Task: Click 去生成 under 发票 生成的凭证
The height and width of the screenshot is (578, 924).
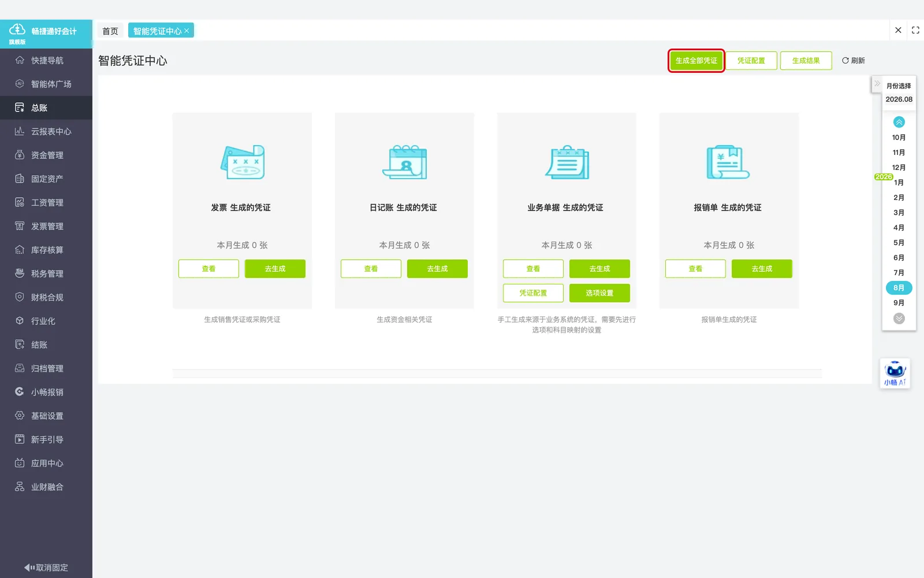Action: click(275, 269)
